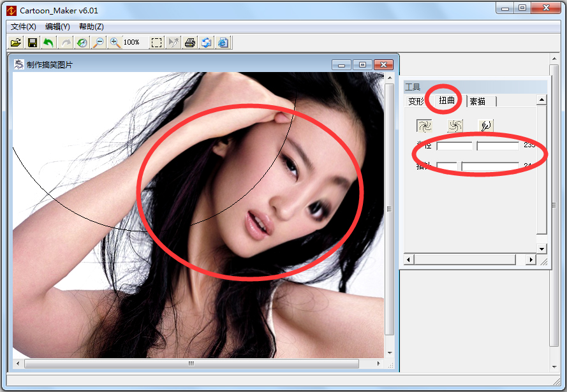
Task: Zoom out with the minus magnifier
Action: [98, 43]
